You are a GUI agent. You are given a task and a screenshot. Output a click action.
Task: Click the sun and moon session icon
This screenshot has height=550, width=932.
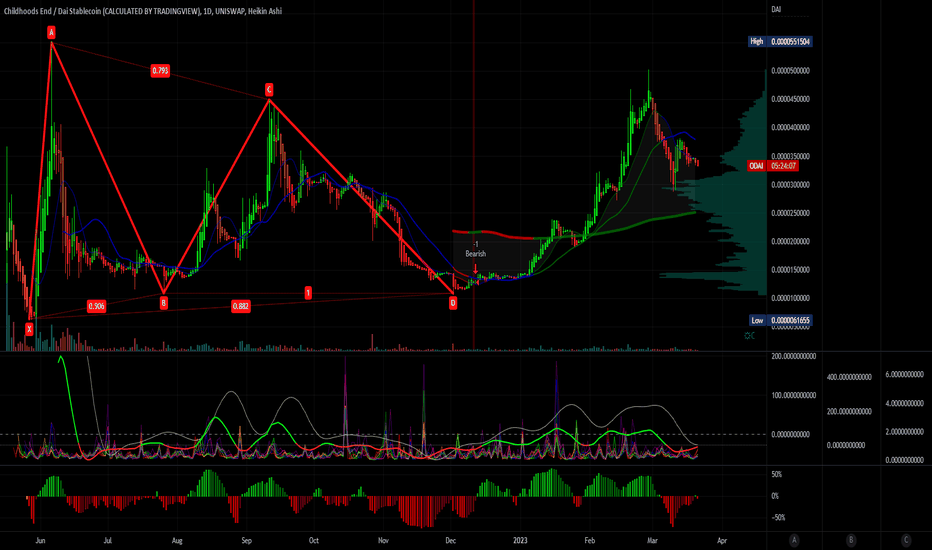pos(750,336)
